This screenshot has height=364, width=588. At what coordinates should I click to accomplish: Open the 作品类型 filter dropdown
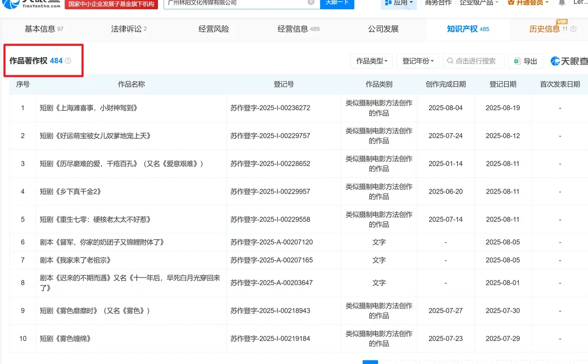371,61
